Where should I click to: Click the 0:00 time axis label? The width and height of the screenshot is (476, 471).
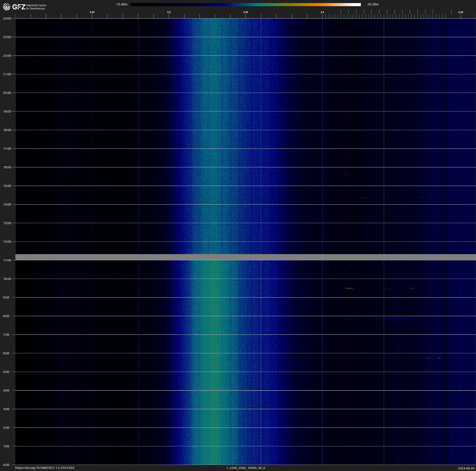(6, 465)
